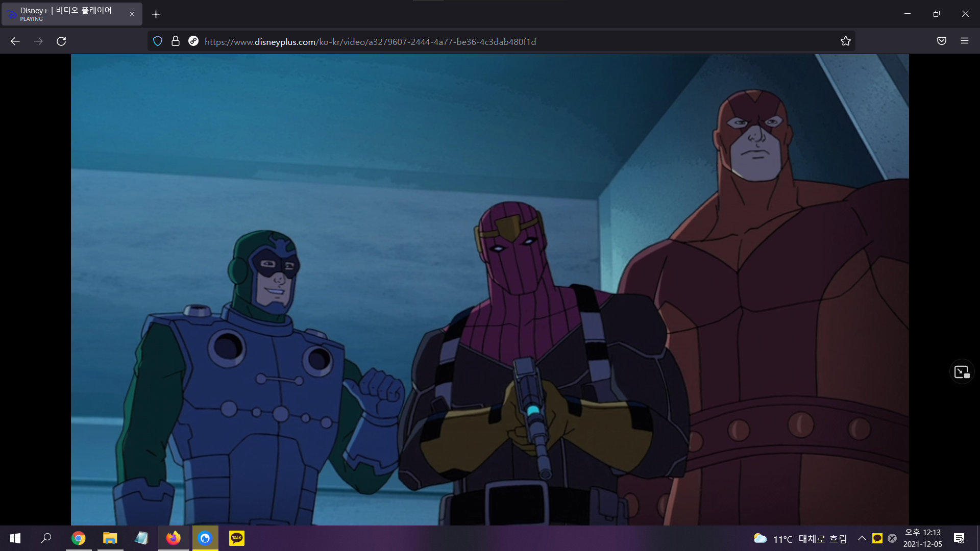Open the Windows notification center
The image size is (980, 551).
[x=959, y=538]
